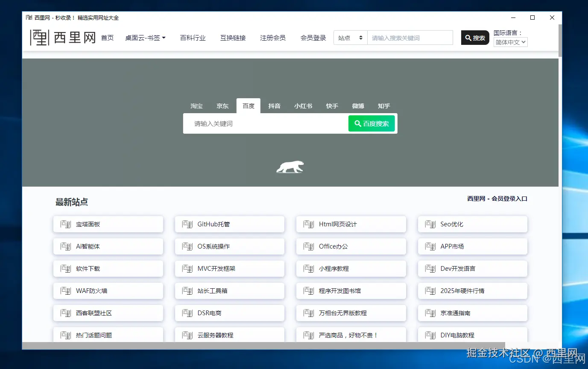Open the 简体中文 language dropdown

coord(511,42)
